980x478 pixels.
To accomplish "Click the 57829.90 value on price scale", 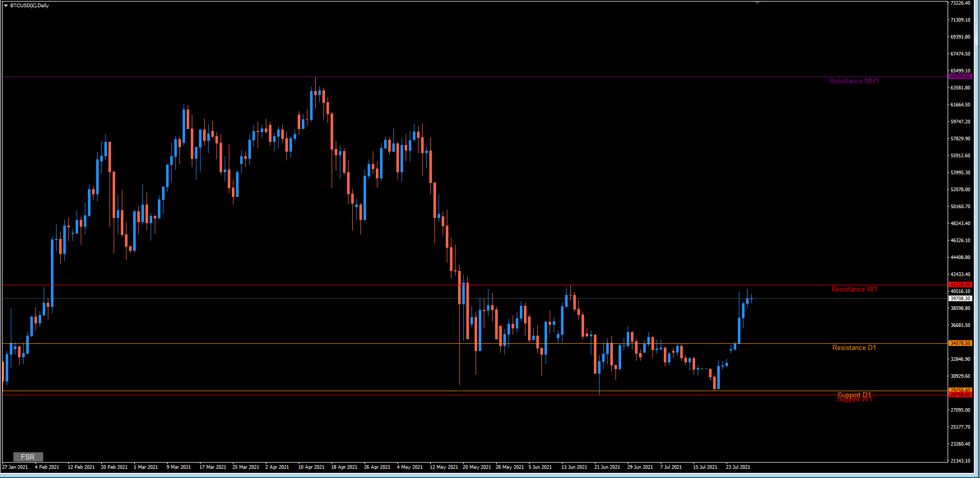I will [x=960, y=139].
